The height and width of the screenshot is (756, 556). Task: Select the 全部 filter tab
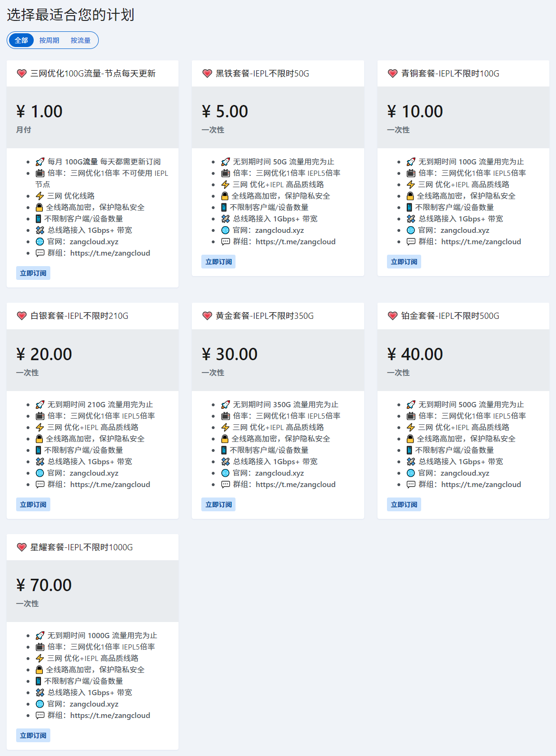pos(21,40)
